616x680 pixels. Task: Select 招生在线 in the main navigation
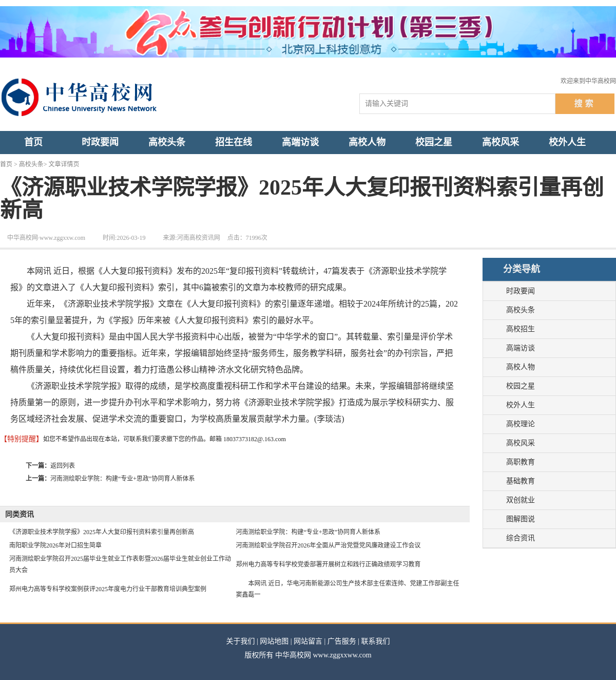234,142
